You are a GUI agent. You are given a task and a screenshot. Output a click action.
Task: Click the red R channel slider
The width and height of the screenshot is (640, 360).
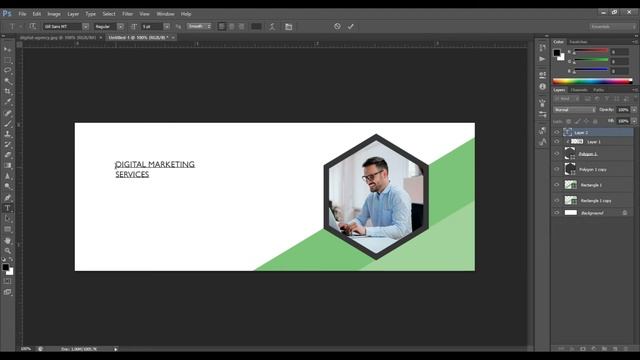point(591,51)
